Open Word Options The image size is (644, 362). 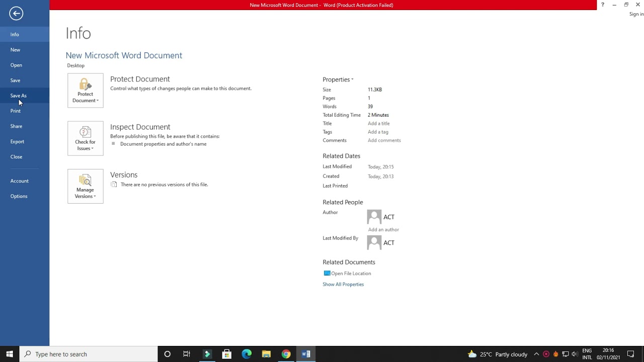[25, 196]
